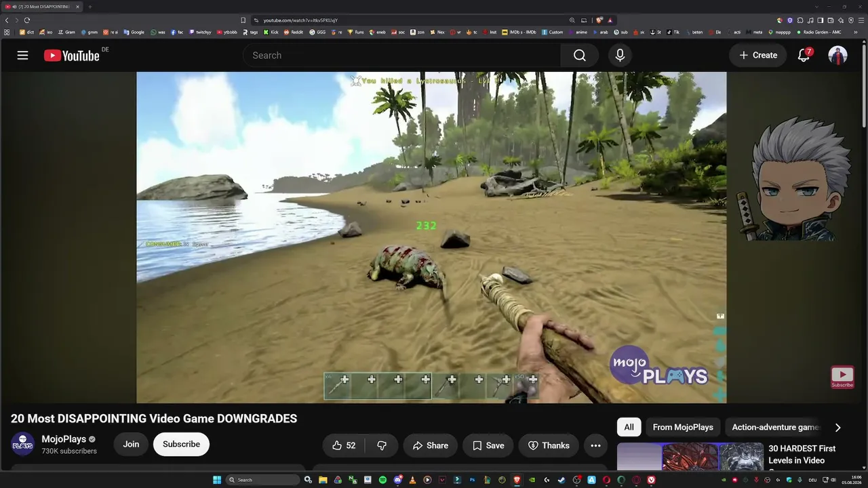Open VLC from the taskbar
This screenshot has width=868, height=488.
pyautogui.click(x=412, y=480)
